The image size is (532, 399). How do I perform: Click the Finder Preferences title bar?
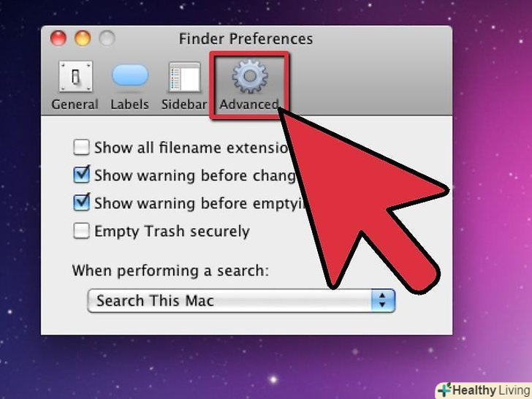point(246,38)
